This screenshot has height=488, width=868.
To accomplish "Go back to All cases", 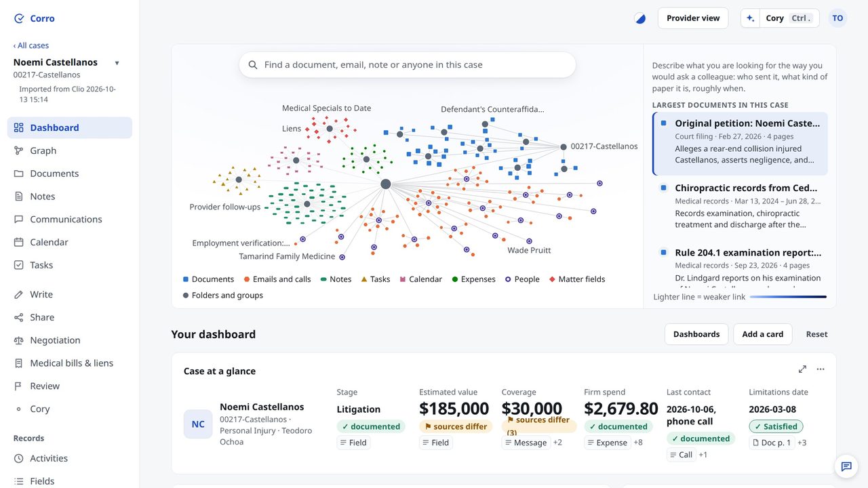I will pos(31,45).
